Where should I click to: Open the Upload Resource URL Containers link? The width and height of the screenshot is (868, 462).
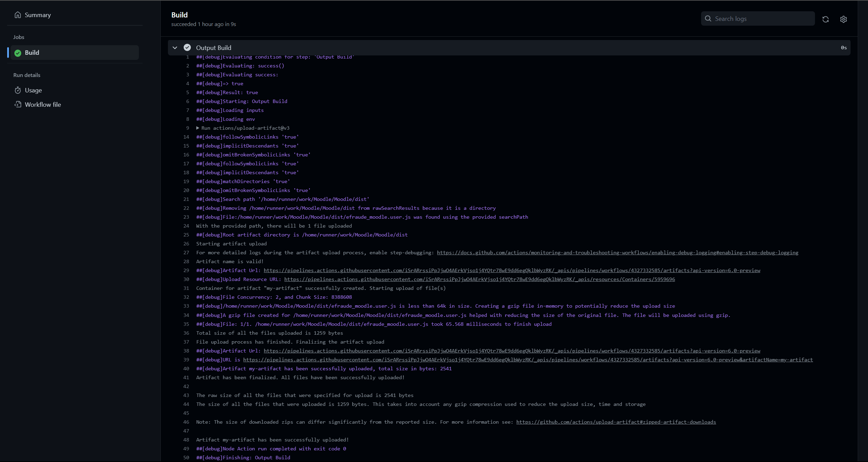point(479,279)
